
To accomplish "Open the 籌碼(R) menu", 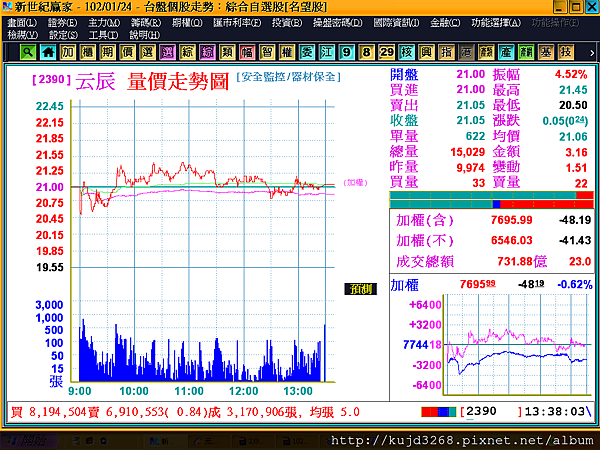I will click(x=146, y=23).
